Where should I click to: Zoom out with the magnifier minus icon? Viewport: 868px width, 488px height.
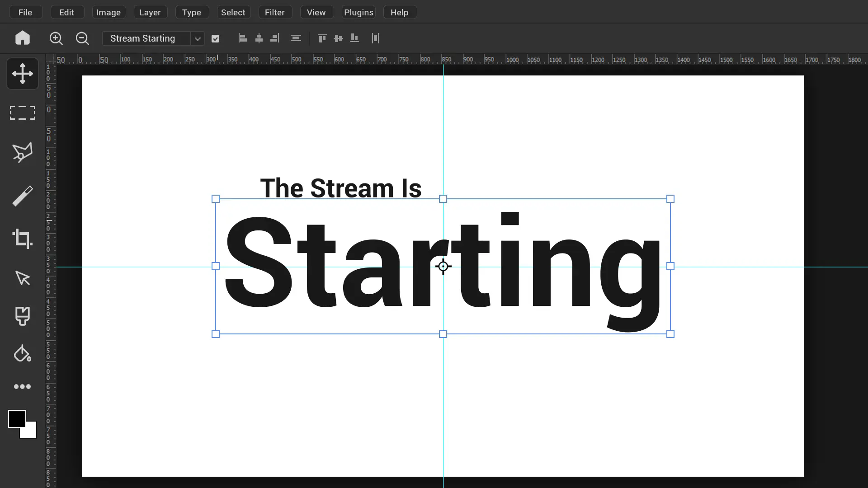82,38
